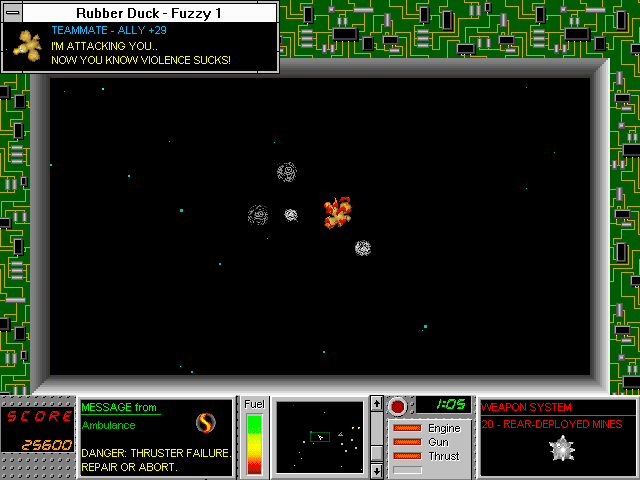Click '20 - REAR-DEPLOYED MINES' weapon text
Image resolution: width=640 pixels, height=480 pixels.
(x=552, y=424)
